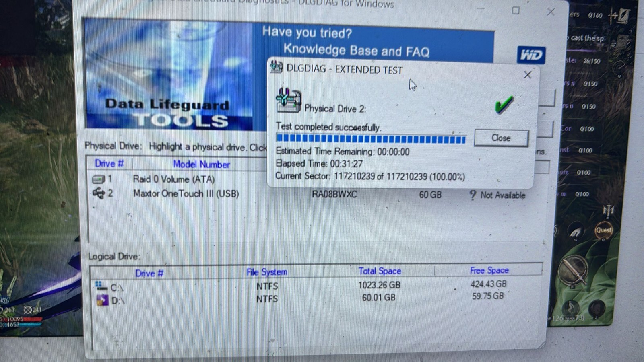Click NTFS file system for D:\
Screen dimensions: 644x362
tap(267, 299)
